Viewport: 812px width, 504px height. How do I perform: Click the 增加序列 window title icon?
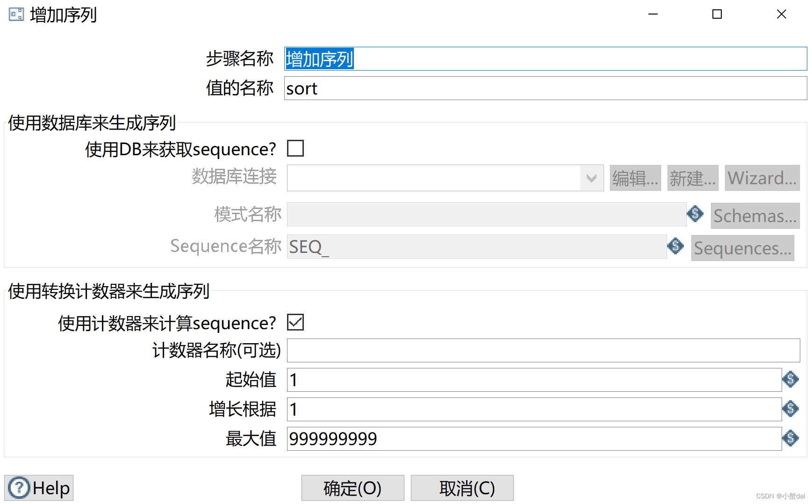pyautogui.click(x=16, y=14)
